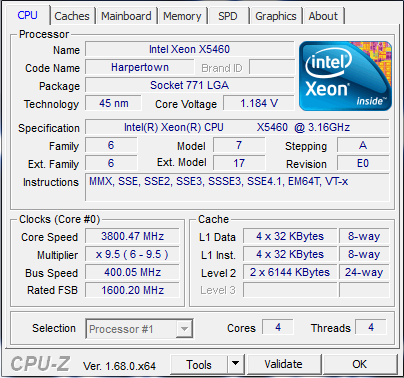Show the Graphics tab
Screen dimensions: 404x378
coord(276,16)
